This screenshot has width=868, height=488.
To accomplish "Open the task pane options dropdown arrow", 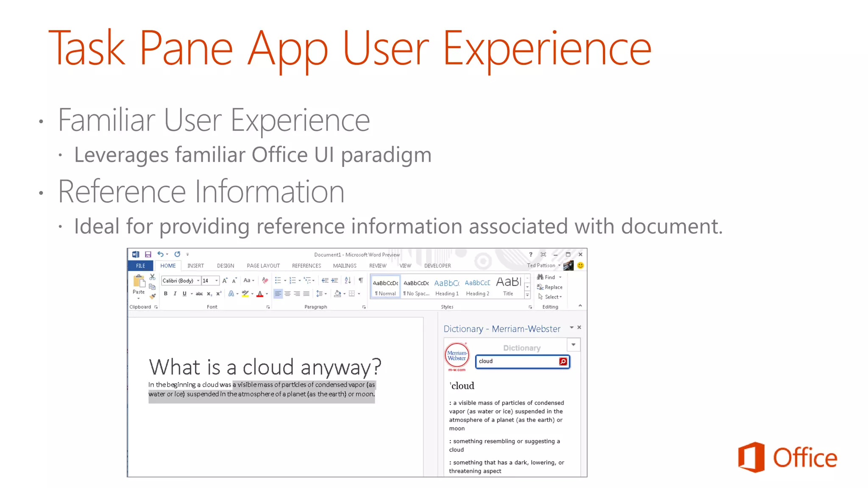I will point(571,327).
